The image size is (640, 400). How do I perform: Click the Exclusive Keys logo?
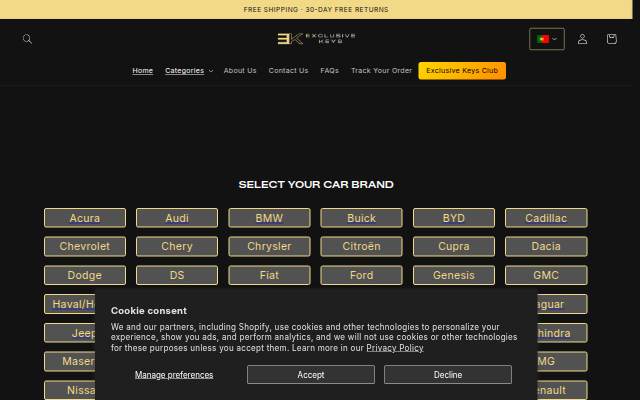[x=316, y=39]
